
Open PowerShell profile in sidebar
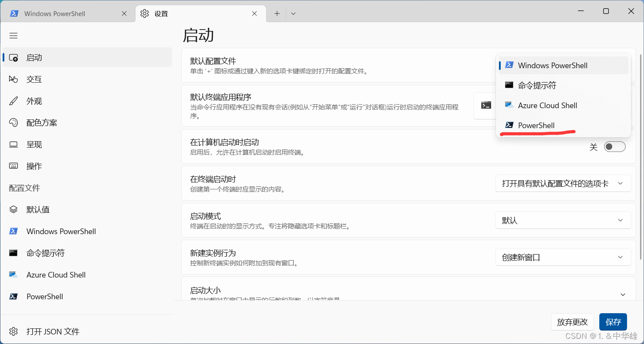87,296
